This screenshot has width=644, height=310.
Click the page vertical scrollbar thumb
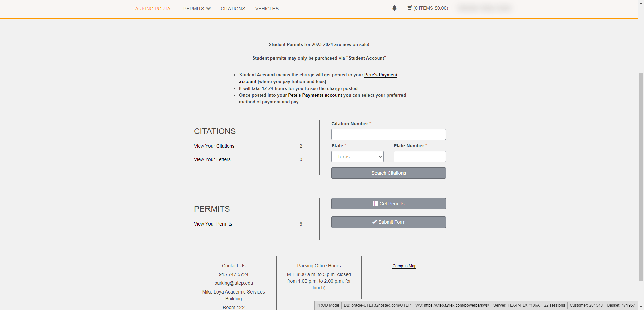pos(641,177)
